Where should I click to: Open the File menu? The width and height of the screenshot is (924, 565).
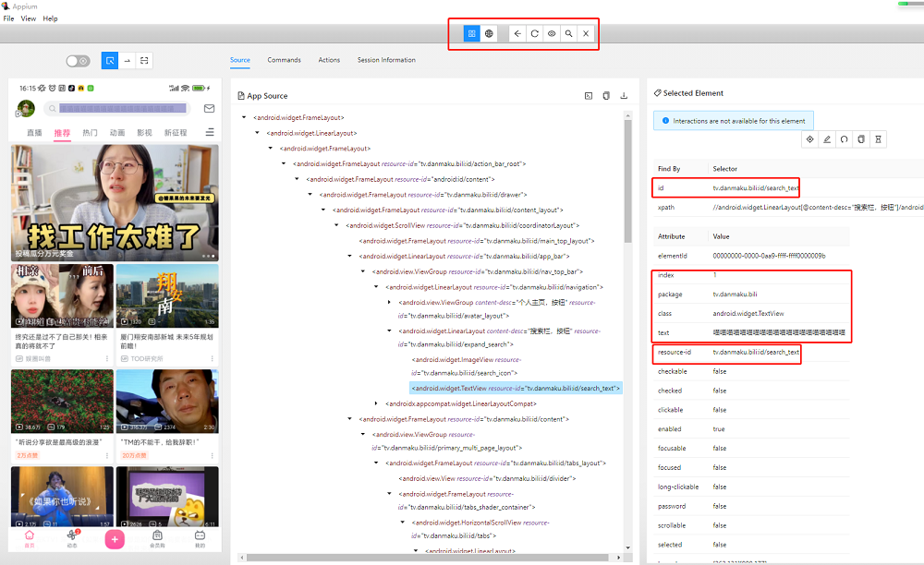tap(9, 18)
